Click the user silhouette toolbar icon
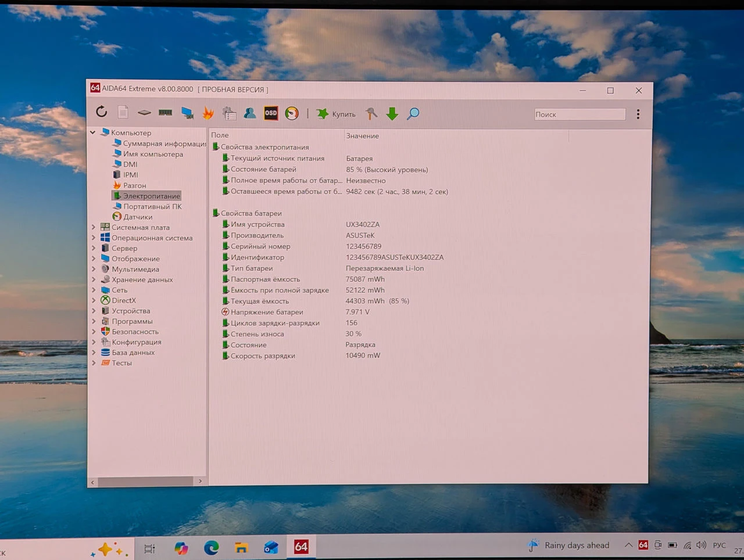744x560 pixels. pyautogui.click(x=250, y=113)
